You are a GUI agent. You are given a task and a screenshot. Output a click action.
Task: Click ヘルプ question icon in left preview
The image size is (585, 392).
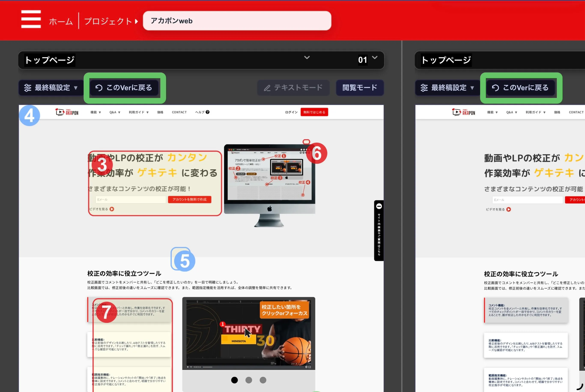207,112
